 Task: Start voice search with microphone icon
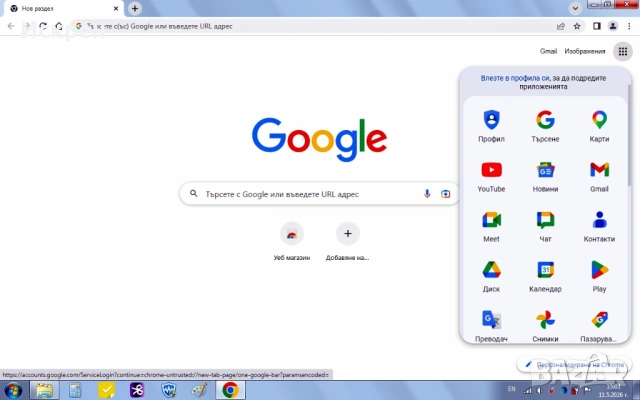click(x=427, y=194)
